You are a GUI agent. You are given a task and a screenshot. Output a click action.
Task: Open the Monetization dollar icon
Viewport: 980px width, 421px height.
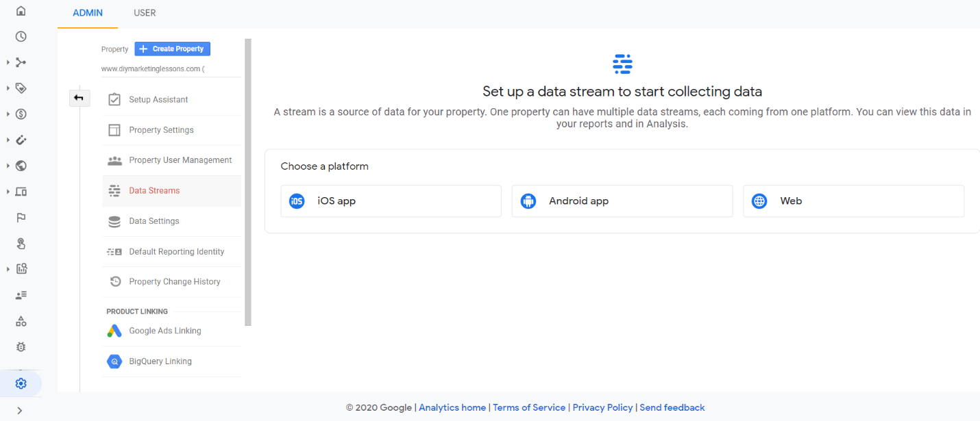[x=21, y=114]
